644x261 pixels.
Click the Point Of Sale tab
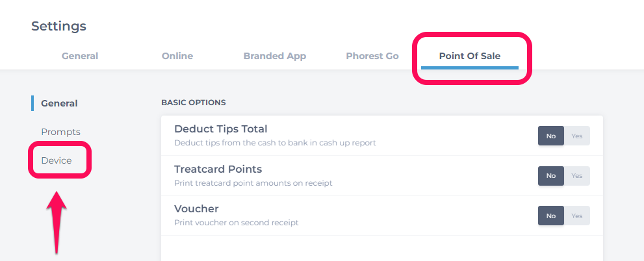pyautogui.click(x=470, y=56)
